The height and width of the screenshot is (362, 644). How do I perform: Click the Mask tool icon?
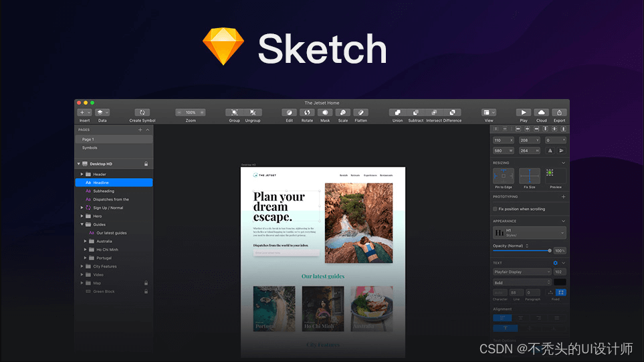pyautogui.click(x=325, y=112)
